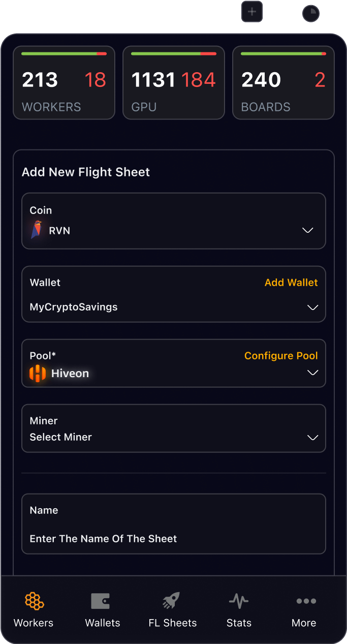The image size is (347, 644).
Task: Open Configure Pool settings
Action: click(281, 356)
